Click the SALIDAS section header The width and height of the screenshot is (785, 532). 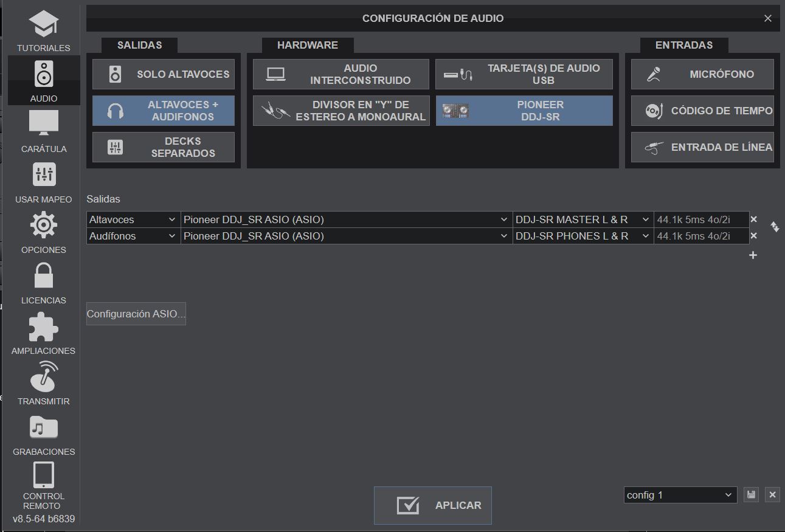click(140, 45)
